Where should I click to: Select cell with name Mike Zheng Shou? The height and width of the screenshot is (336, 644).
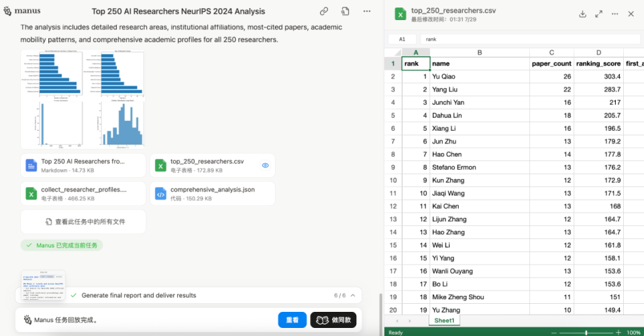(480, 297)
